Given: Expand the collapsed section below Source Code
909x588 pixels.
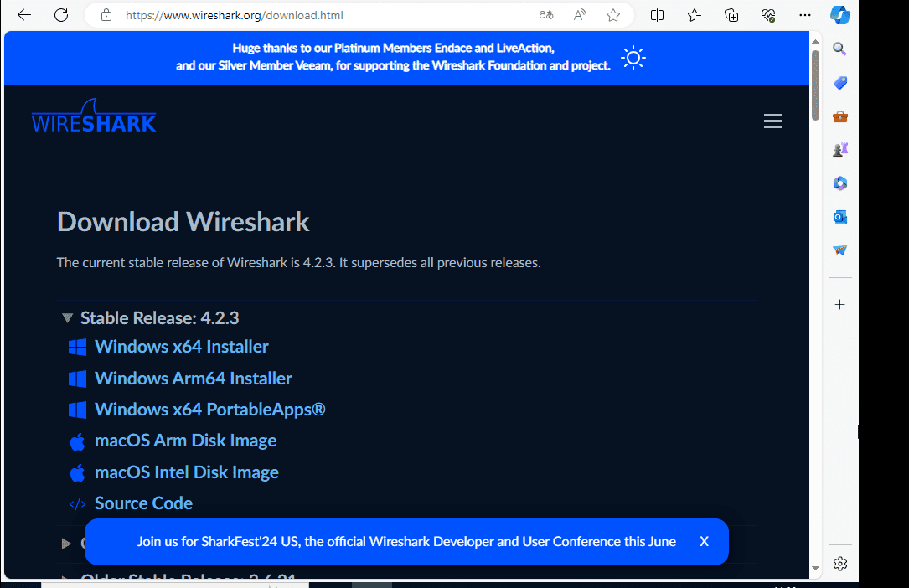Looking at the screenshot, I should click(66, 544).
